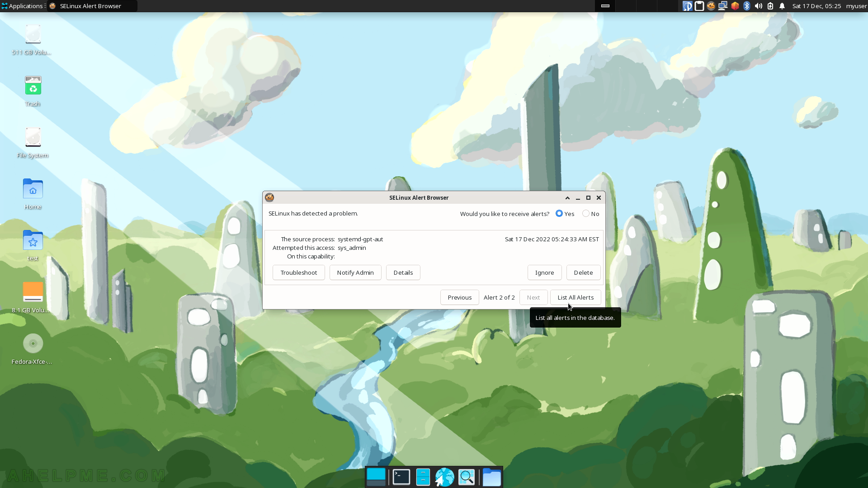Click the SELinux Alert Browser window menu icon
868x488 pixels.
click(269, 197)
